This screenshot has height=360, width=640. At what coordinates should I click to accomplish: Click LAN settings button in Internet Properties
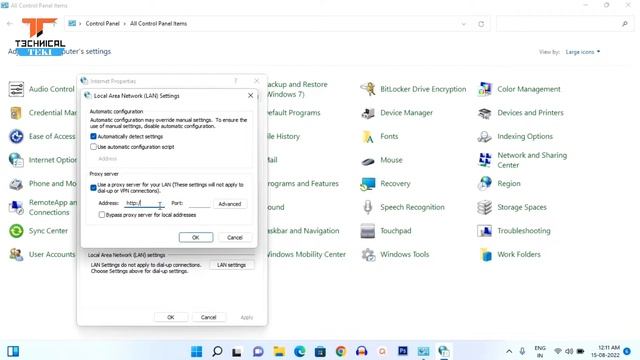231,265
